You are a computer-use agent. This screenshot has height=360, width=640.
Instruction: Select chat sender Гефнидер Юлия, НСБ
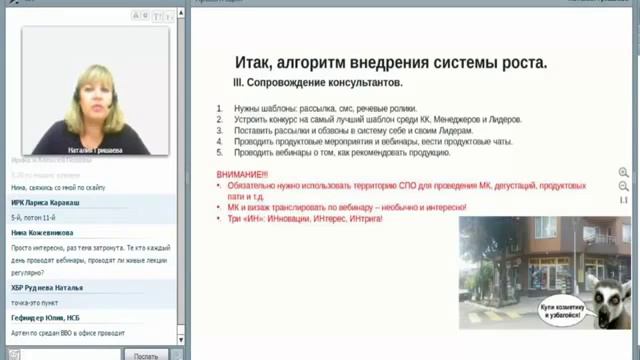click(45, 318)
